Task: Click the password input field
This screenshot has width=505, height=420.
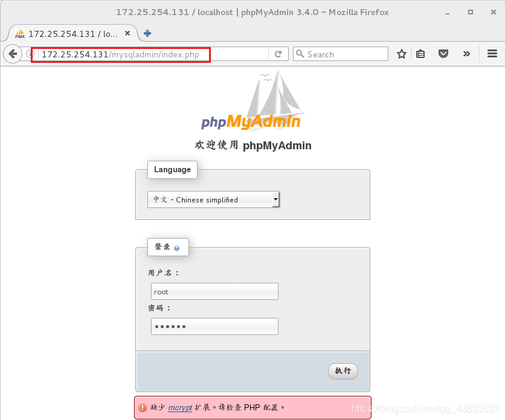Action: [214, 326]
